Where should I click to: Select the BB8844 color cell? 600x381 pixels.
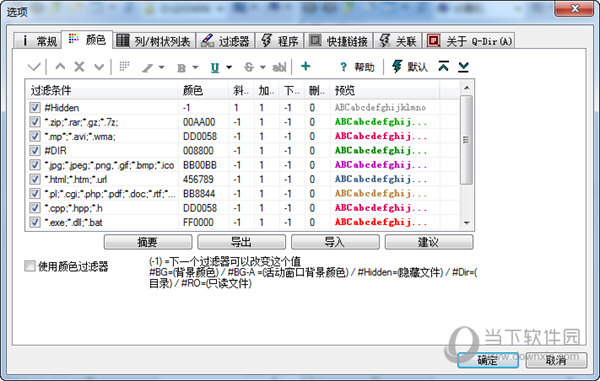click(199, 194)
